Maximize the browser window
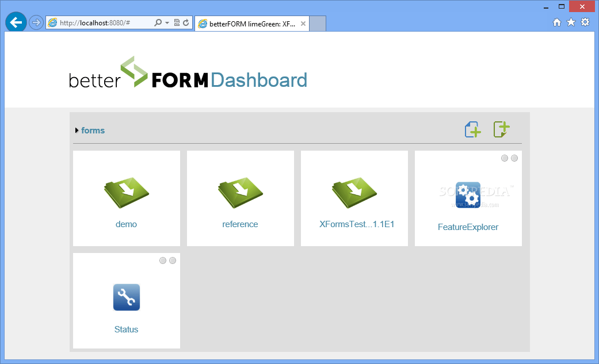This screenshot has width=599, height=364. (561, 6)
